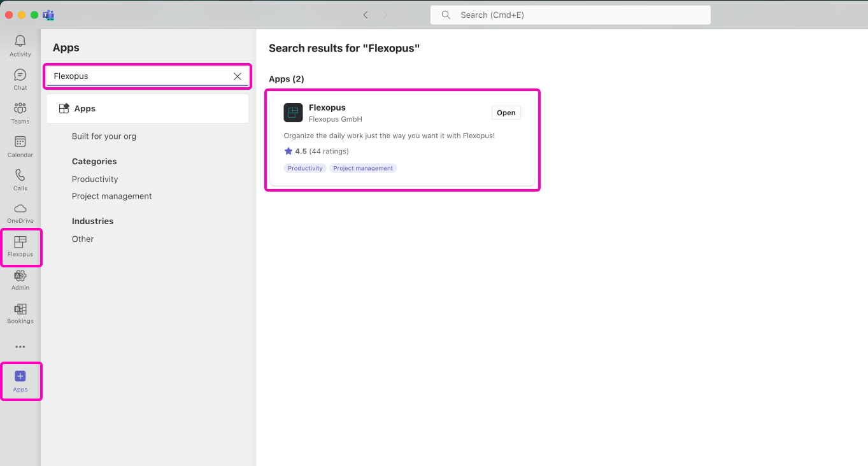This screenshot has height=466, width=868.
Task: Open the Calls section
Action: 20,176
